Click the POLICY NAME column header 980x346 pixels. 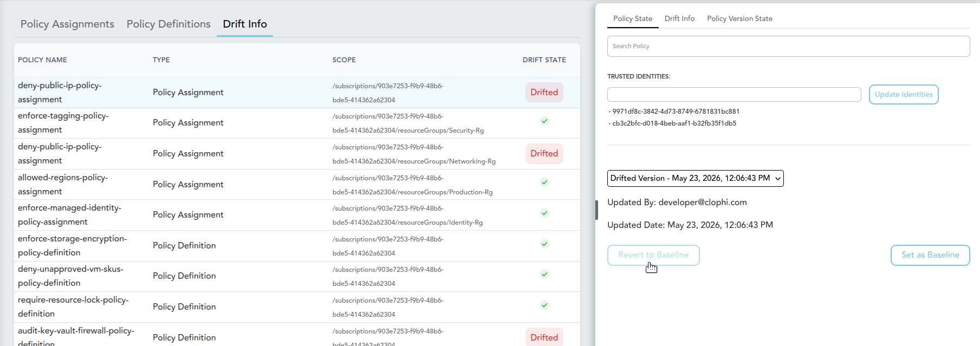[x=42, y=60]
